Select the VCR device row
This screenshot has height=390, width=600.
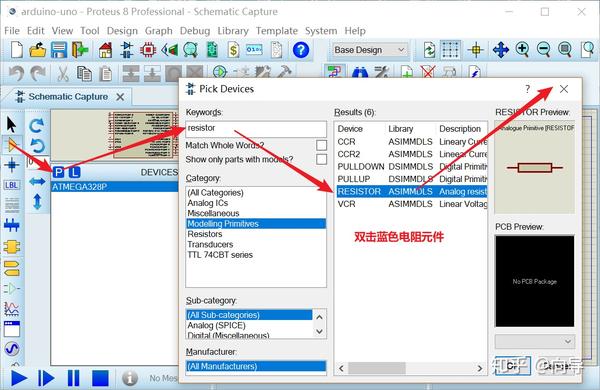point(411,204)
